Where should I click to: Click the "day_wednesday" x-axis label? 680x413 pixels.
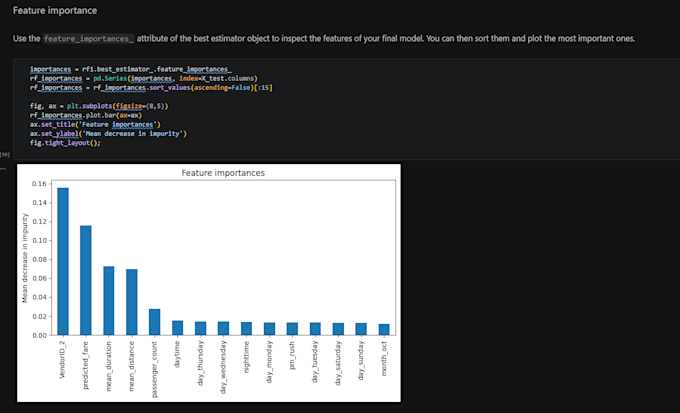(223, 367)
